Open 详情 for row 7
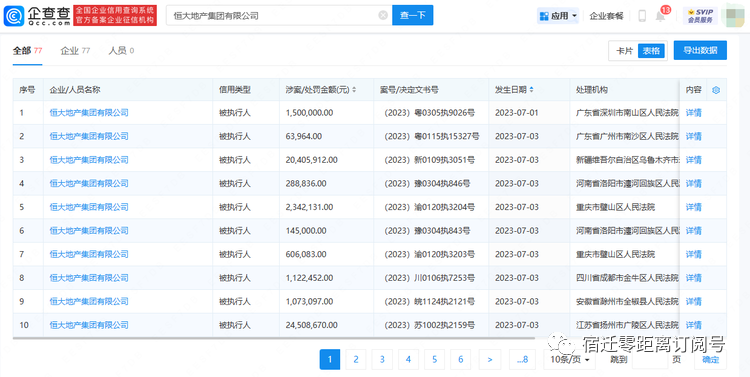 click(x=694, y=254)
